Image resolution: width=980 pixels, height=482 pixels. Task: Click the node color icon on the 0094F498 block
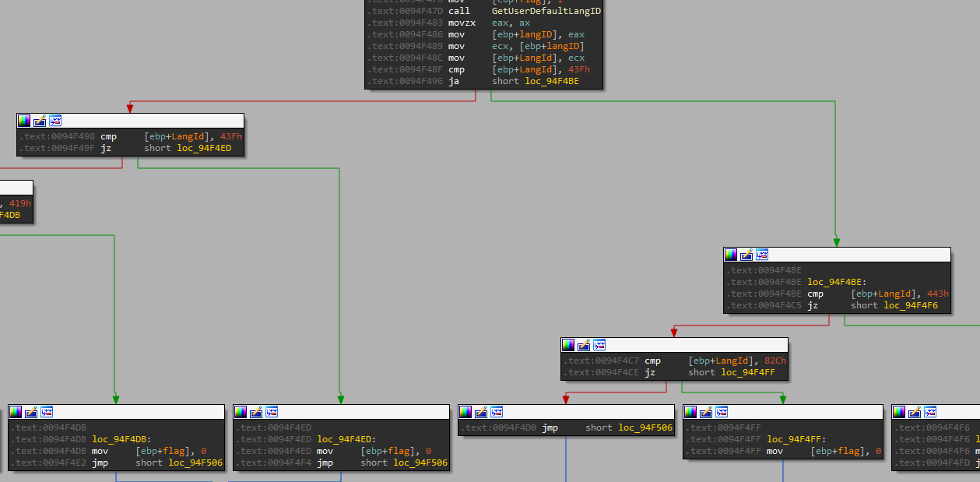point(24,121)
